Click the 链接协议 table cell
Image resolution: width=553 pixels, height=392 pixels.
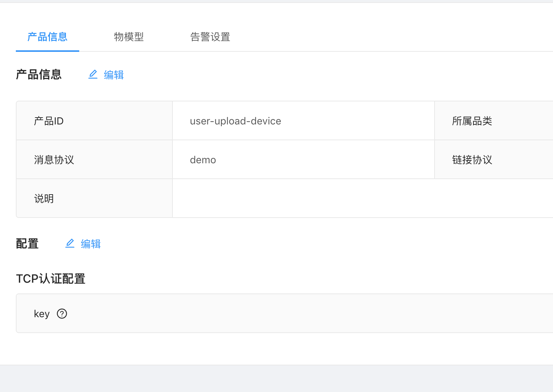(x=472, y=160)
